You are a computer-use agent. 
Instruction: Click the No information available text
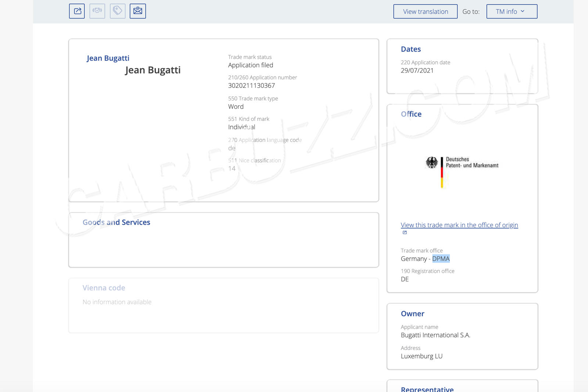point(117,302)
